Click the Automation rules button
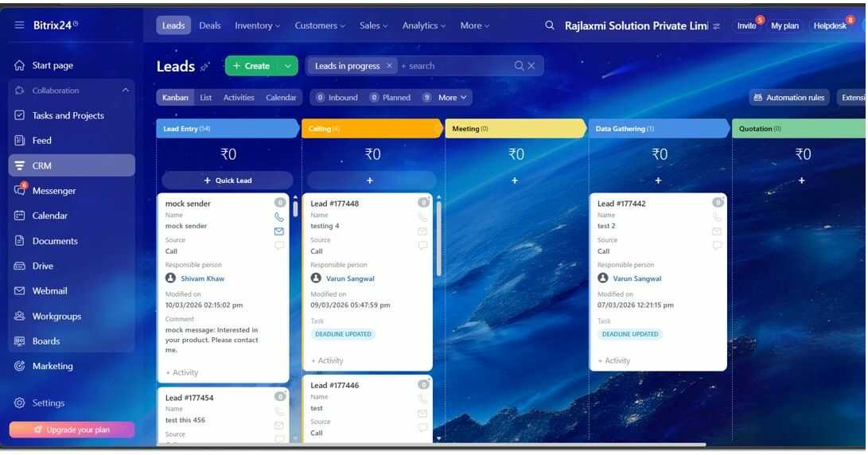Screen dimensions: 868x455 (x=789, y=97)
